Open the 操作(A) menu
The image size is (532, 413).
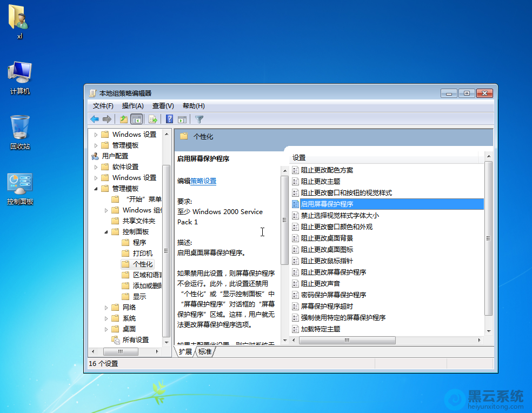click(132, 106)
